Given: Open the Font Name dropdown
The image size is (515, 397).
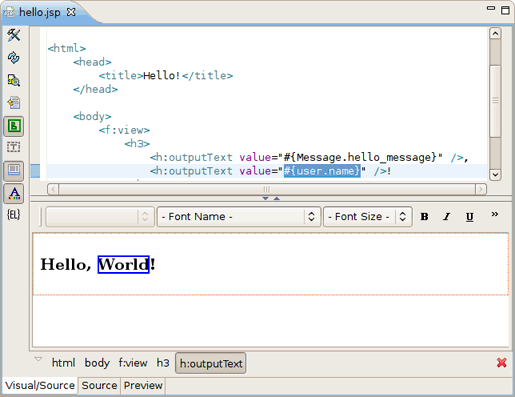Looking at the screenshot, I should click(x=239, y=217).
